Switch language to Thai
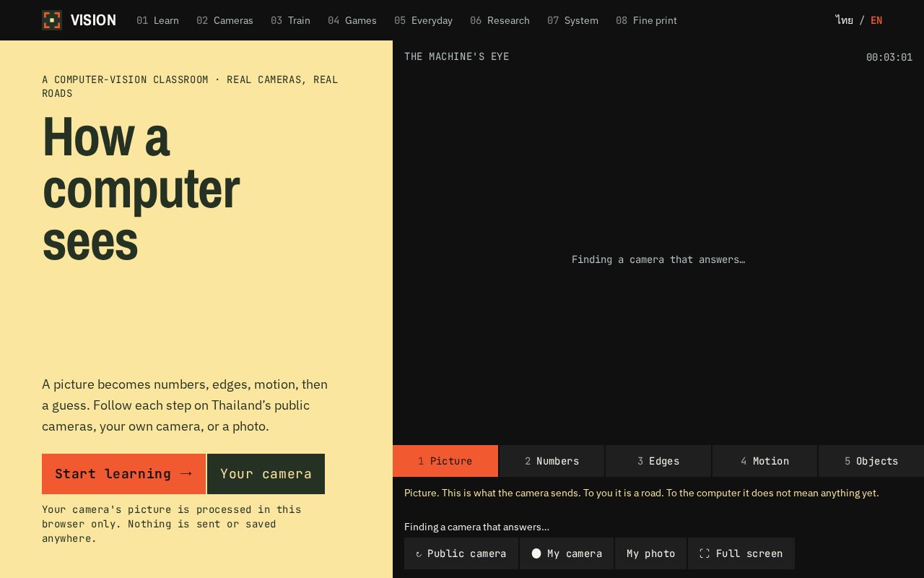 (x=844, y=20)
